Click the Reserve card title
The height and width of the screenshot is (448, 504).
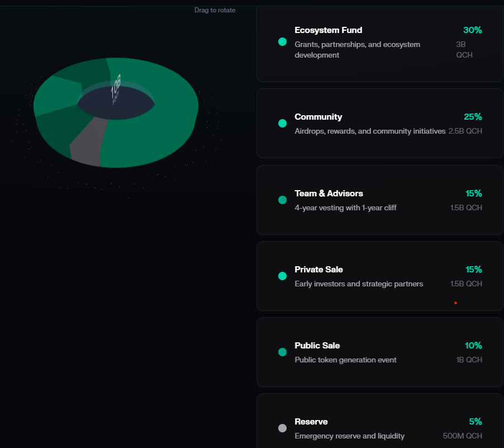[x=311, y=422]
